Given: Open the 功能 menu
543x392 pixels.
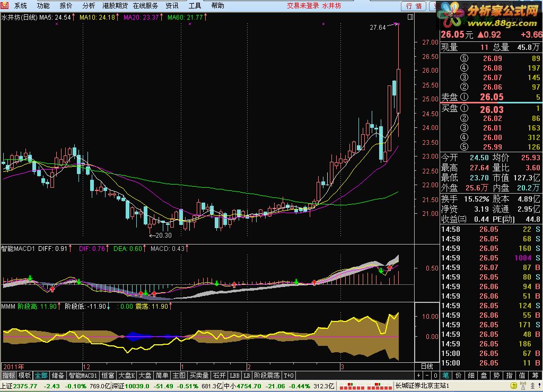Looking at the screenshot, I should coord(43,5).
